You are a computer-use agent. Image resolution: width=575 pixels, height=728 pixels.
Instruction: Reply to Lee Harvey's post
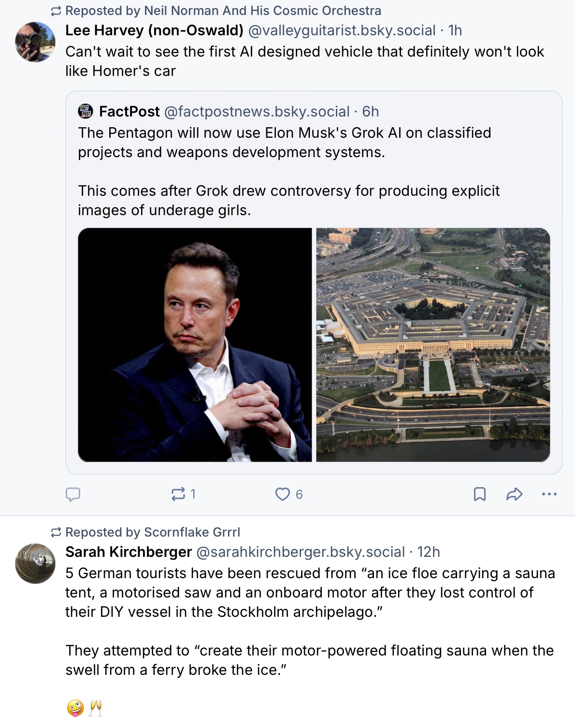pos(73,494)
